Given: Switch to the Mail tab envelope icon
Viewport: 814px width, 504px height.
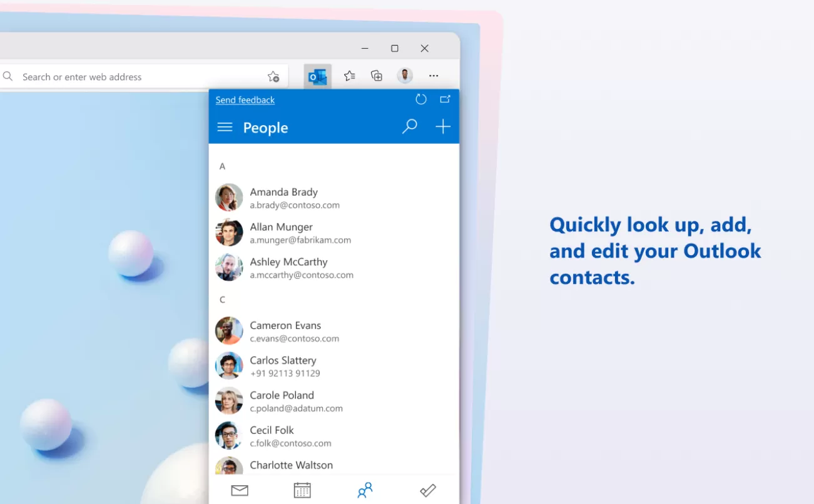Looking at the screenshot, I should point(240,491).
